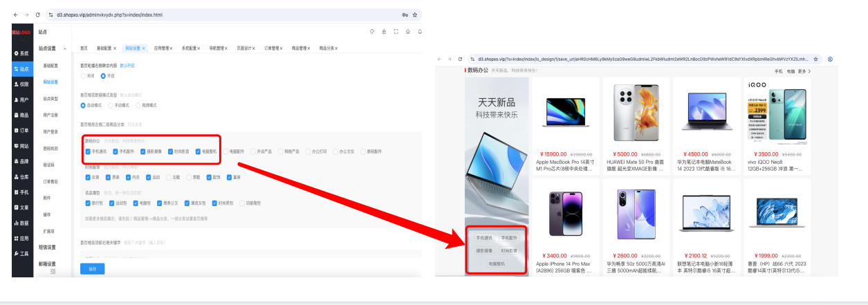Open 文章 in the dark sidebar

(x=21, y=207)
